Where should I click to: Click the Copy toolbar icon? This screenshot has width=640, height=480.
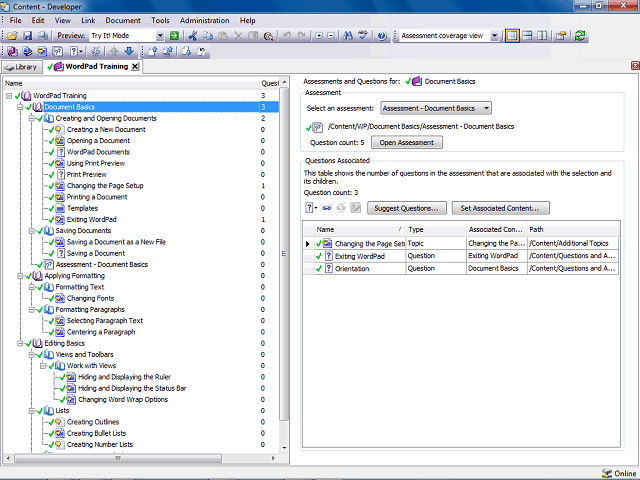point(208,36)
